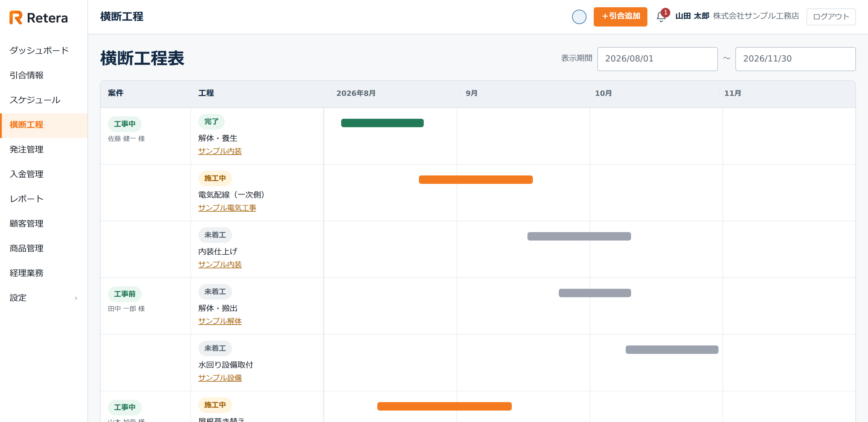Image resolution: width=868 pixels, height=422 pixels.
Task: Go to 顧客管理
Action: tap(44, 223)
